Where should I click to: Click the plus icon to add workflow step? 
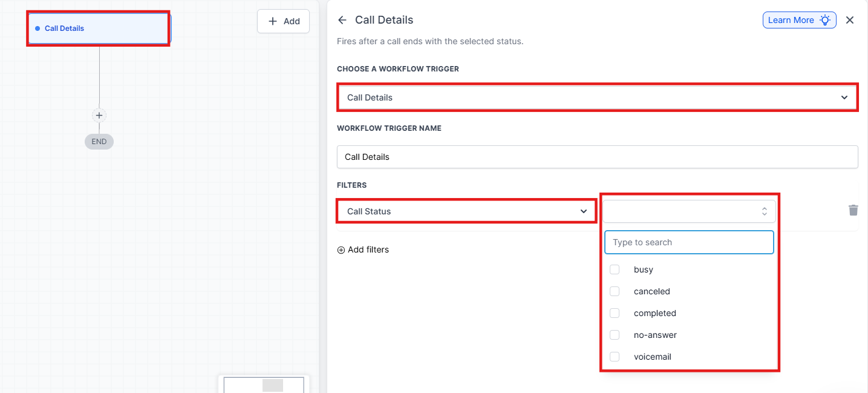pyautogui.click(x=99, y=115)
